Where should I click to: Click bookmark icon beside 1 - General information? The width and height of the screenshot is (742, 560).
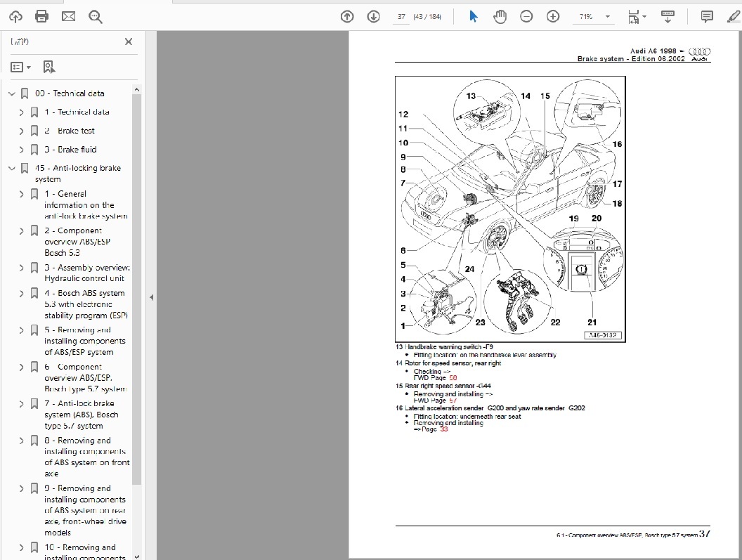tap(34, 194)
